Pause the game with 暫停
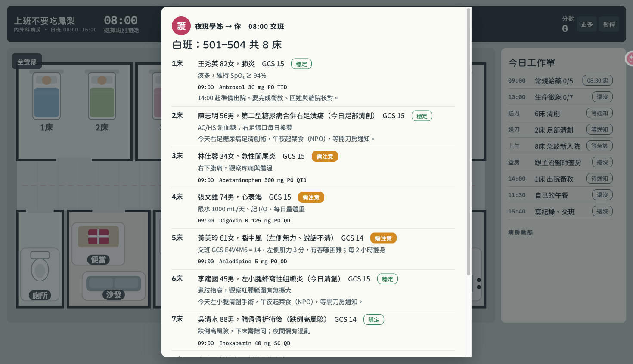Image resolution: width=633 pixels, height=364 pixels. 609,25
